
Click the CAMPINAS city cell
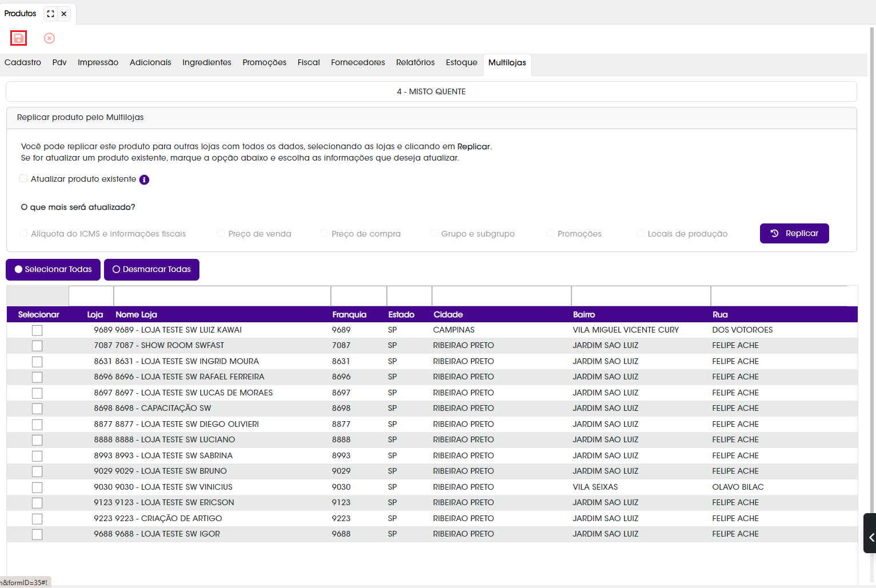(454, 330)
